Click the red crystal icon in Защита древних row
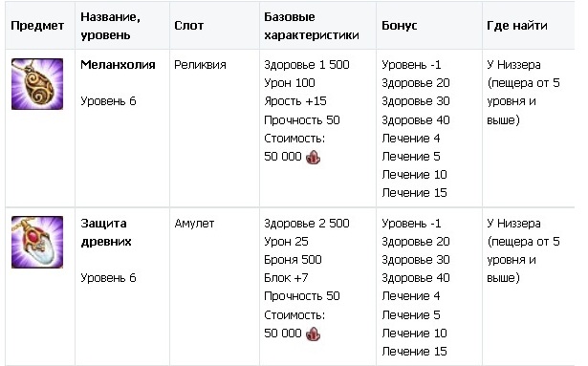Image resolution: width=588 pixels, height=366 pixels. [x=314, y=334]
